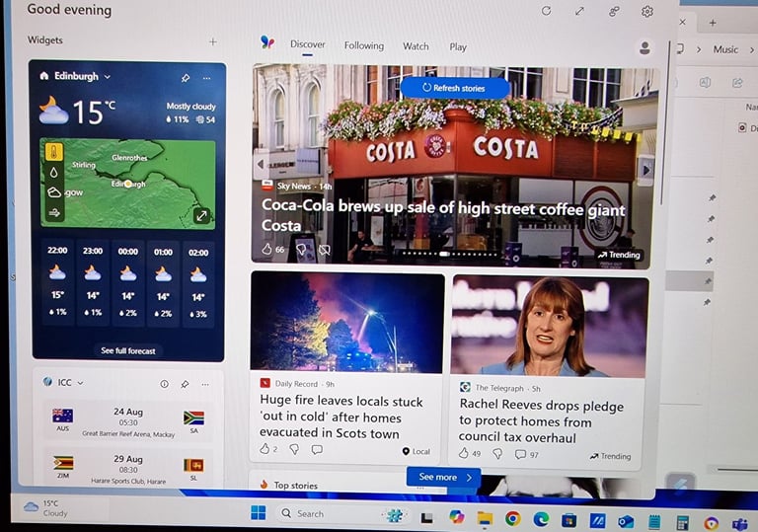This screenshot has height=532, width=758.
Task: Click the Refresh stories button
Action: click(455, 88)
